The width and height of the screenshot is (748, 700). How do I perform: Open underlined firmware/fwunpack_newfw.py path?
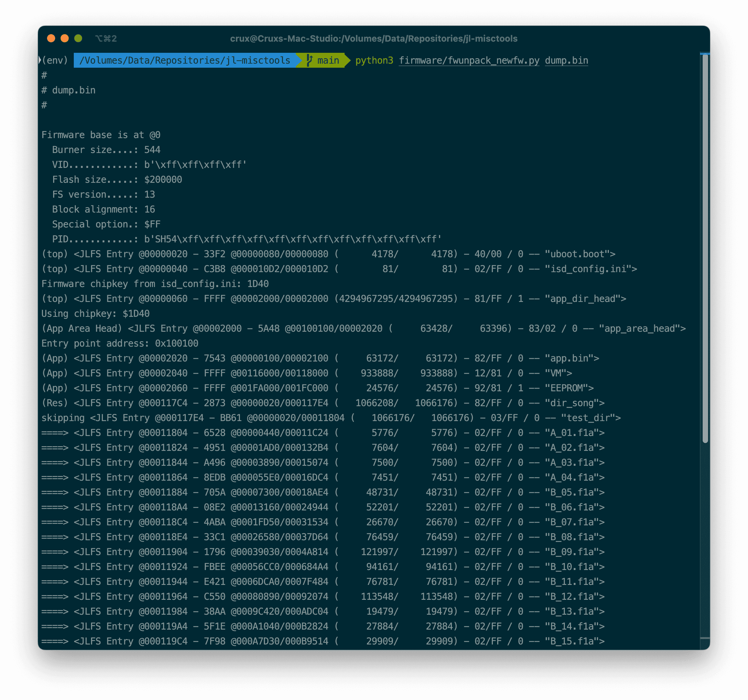pyautogui.click(x=469, y=60)
